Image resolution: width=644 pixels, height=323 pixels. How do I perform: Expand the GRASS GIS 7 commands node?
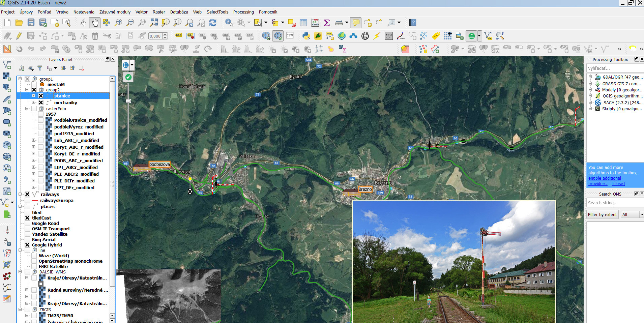click(x=590, y=84)
